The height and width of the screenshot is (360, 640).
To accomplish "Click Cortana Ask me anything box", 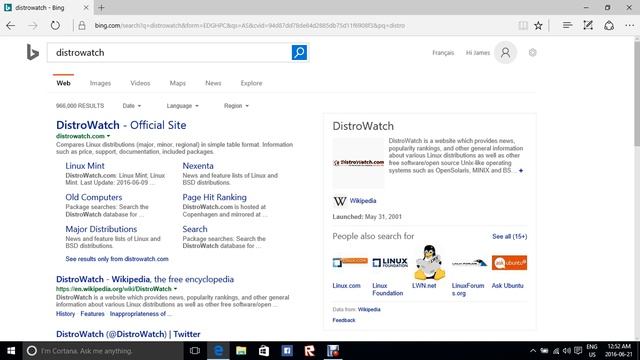I will coord(103,351).
